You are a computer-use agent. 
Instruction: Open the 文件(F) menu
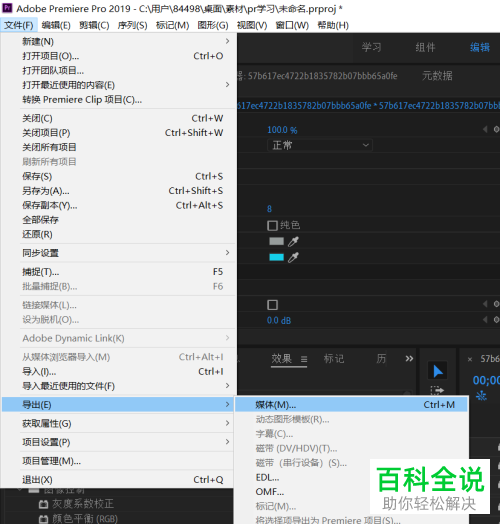19,25
